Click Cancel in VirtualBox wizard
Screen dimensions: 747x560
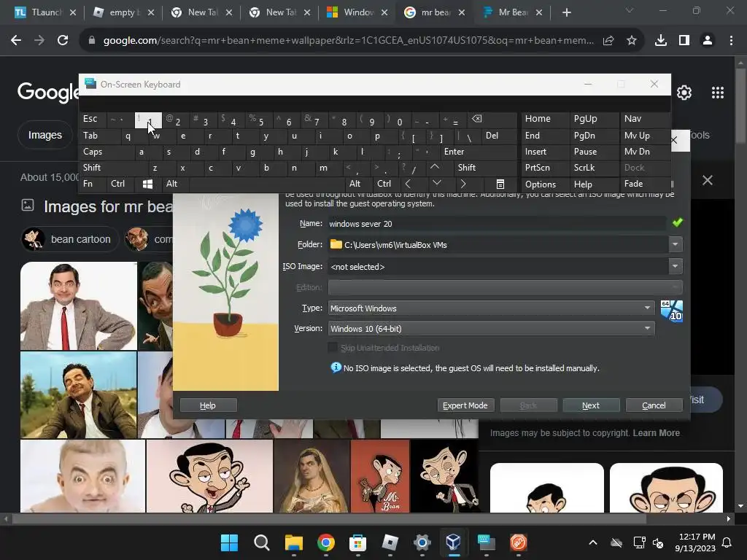point(654,405)
